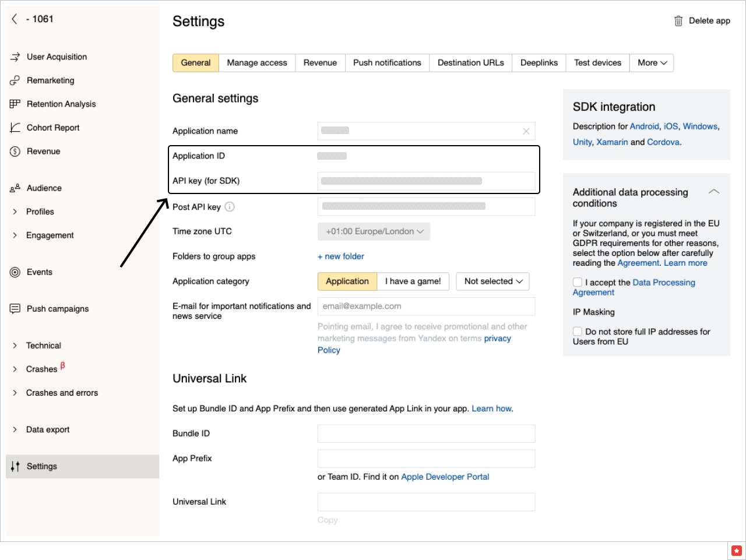Enable 'Do not store full IP addresses' option
Image resolution: width=746 pixels, height=560 pixels.
pyautogui.click(x=578, y=331)
